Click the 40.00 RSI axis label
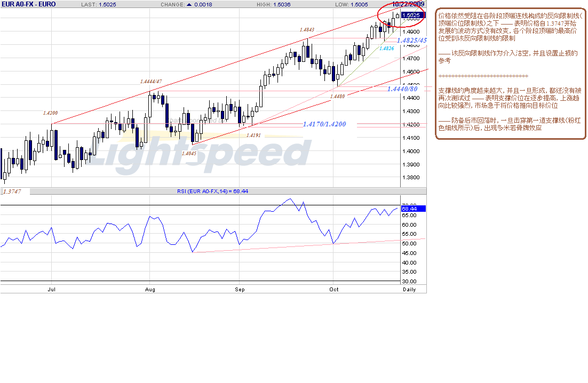This screenshot has width=588, height=383. tap(409, 262)
